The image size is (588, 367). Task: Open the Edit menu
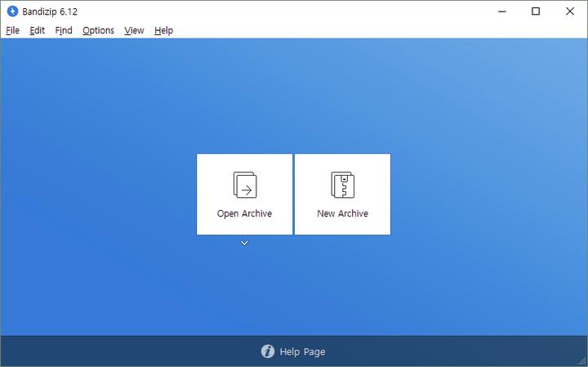[x=37, y=30]
